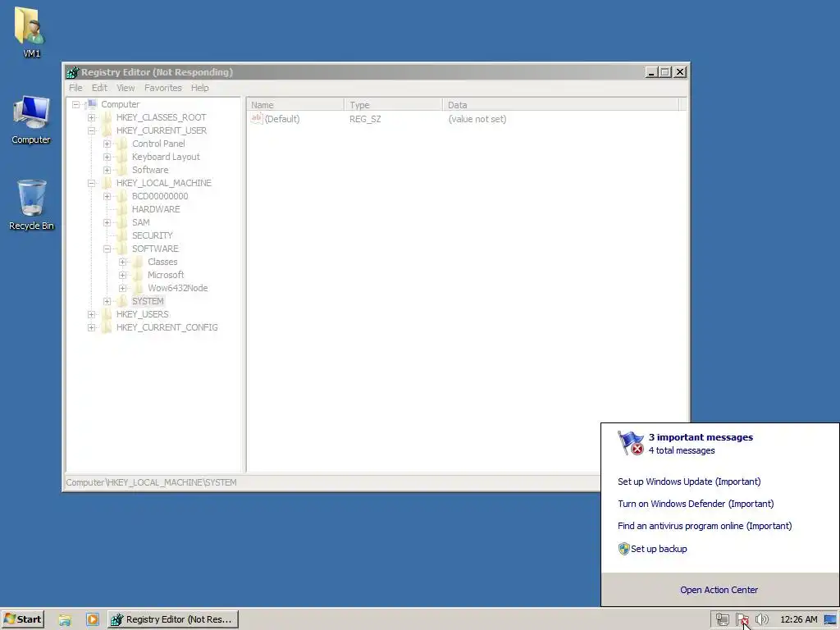The image size is (840, 630).
Task: Click '(value not set)' data cell
Action: click(x=477, y=119)
